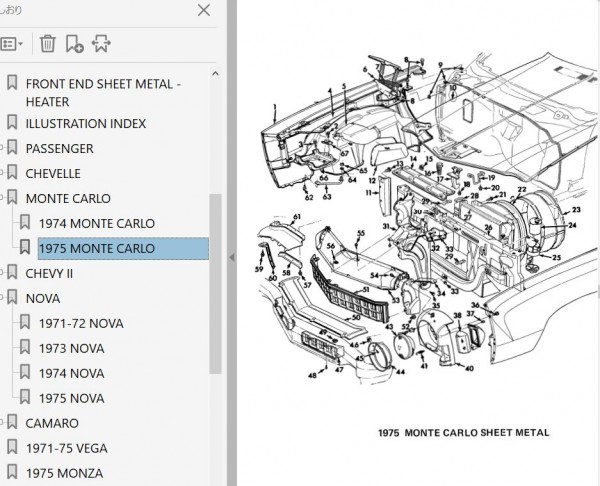Select the MONTE CARLO bookmark
The height and width of the screenshot is (486, 600).
tap(68, 198)
